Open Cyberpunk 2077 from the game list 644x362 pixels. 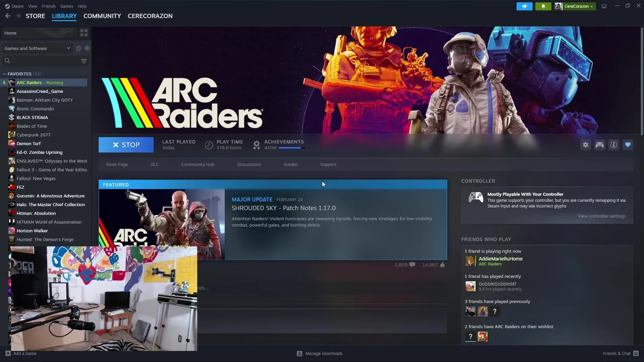point(33,135)
